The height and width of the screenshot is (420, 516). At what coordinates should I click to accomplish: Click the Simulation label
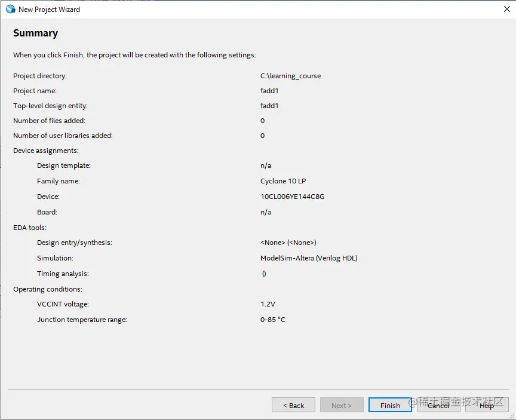click(x=55, y=258)
